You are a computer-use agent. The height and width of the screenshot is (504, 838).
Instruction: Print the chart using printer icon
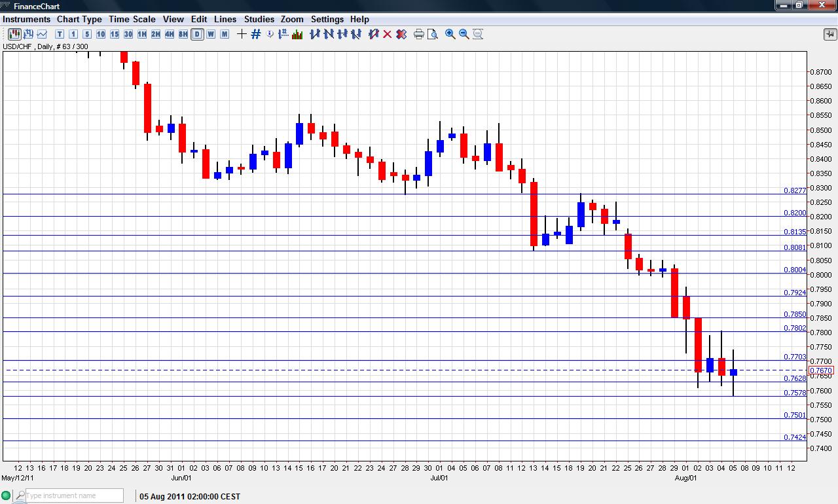[x=419, y=34]
